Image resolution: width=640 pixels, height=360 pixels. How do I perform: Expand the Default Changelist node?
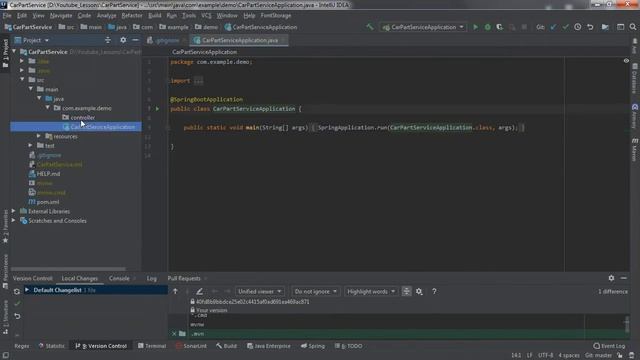[x=27, y=290]
